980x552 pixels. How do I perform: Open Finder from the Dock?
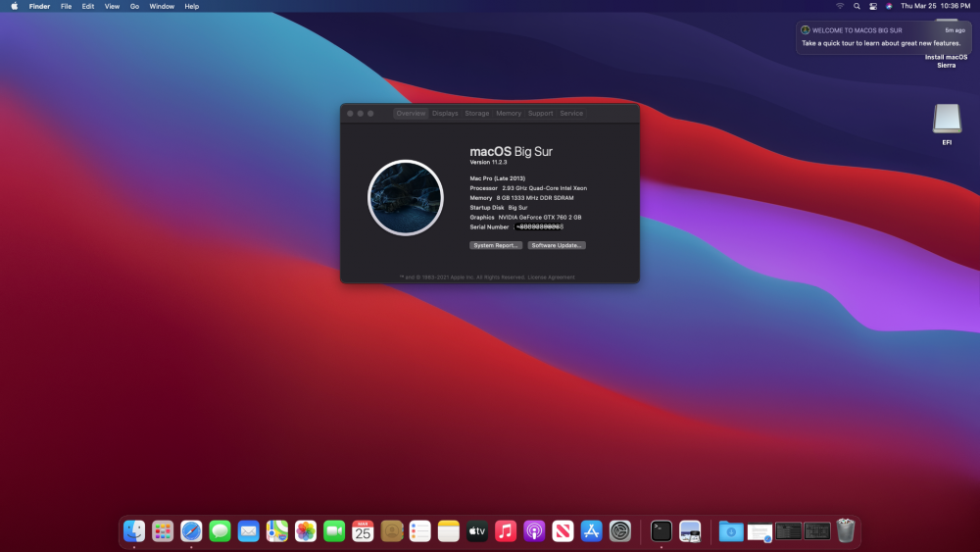coord(134,531)
